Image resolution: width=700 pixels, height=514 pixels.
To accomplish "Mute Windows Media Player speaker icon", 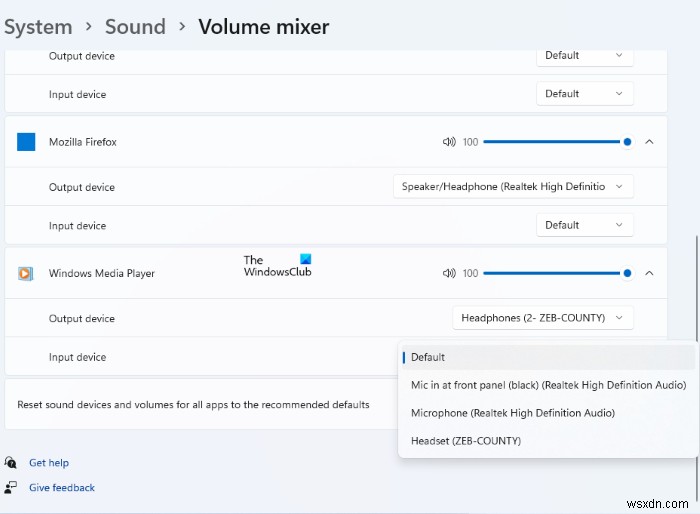I will (449, 273).
